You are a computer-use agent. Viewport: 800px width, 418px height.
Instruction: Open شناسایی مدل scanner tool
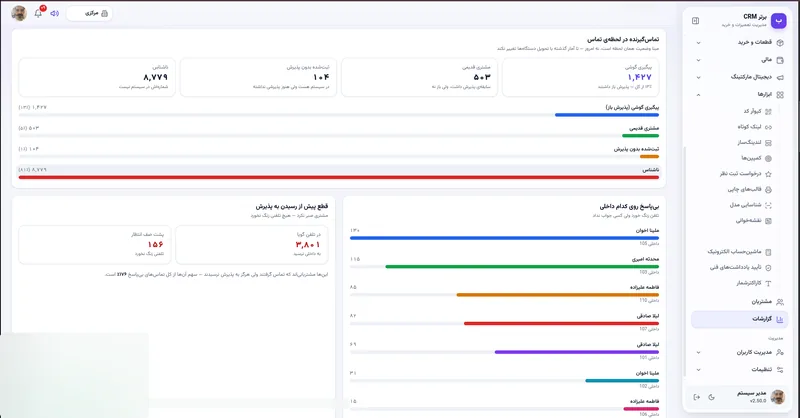(x=751, y=205)
